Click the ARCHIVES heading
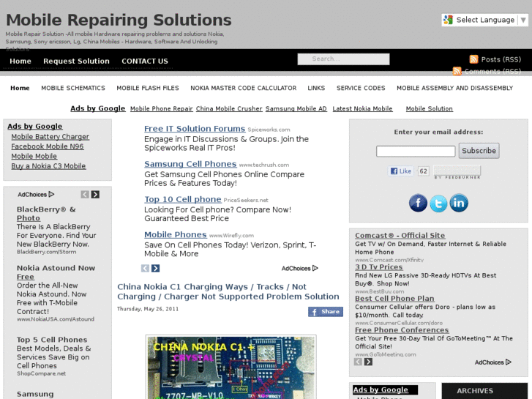Image resolution: width=532 pixels, height=399 pixels. tap(475, 391)
